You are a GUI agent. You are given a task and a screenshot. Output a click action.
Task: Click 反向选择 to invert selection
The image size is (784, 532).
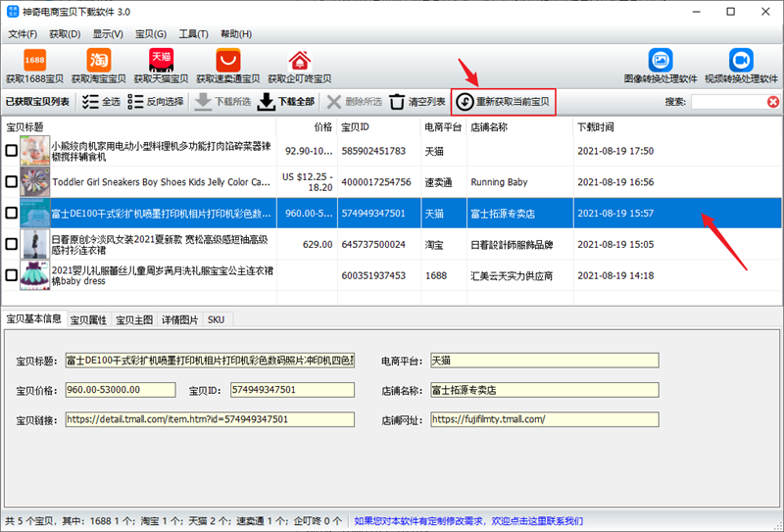click(x=156, y=102)
